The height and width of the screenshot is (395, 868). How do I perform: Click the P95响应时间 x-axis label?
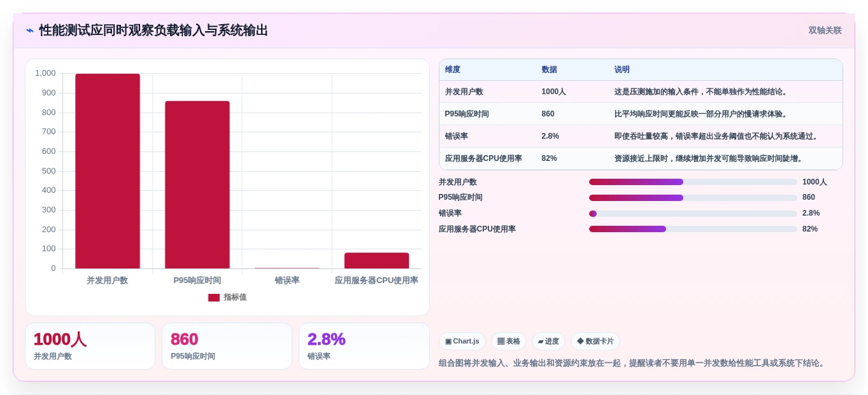click(x=197, y=281)
